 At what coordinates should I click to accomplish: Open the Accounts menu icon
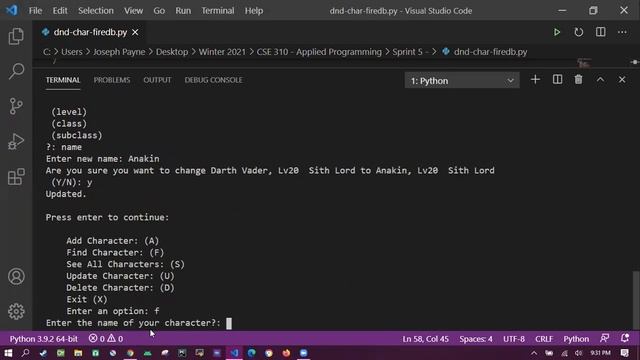click(x=16, y=276)
